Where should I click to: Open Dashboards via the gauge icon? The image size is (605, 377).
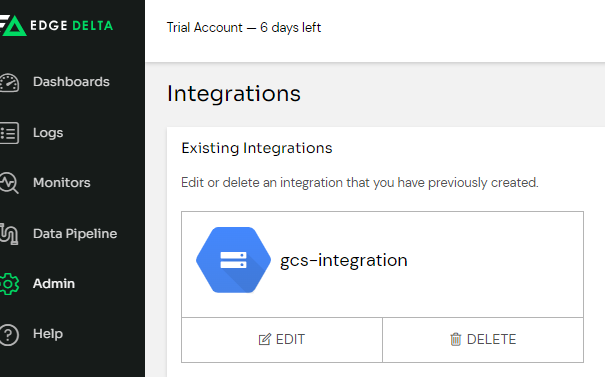(9, 82)
